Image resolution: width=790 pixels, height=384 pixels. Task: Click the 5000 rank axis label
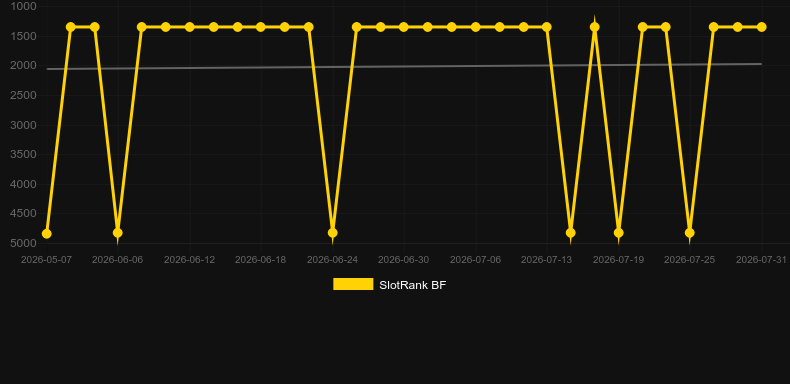pos(23,243)
